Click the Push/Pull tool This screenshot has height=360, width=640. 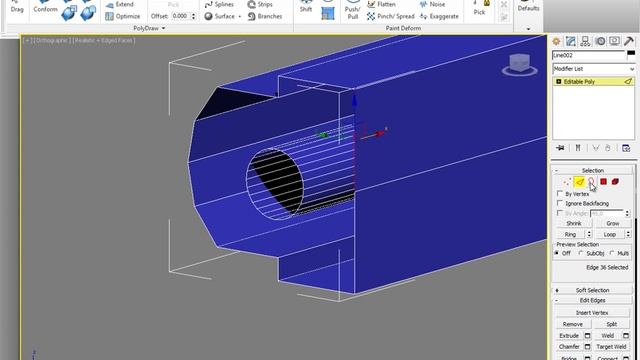pos(352,10)
